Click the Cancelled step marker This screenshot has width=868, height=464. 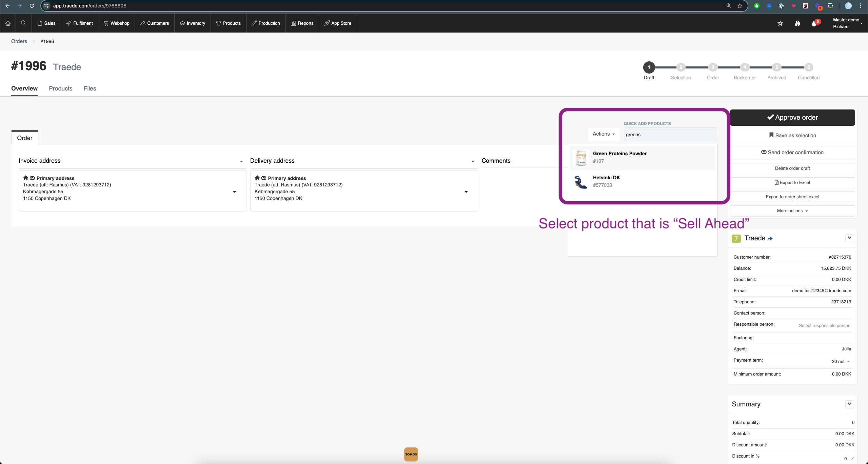click(809, 67)
